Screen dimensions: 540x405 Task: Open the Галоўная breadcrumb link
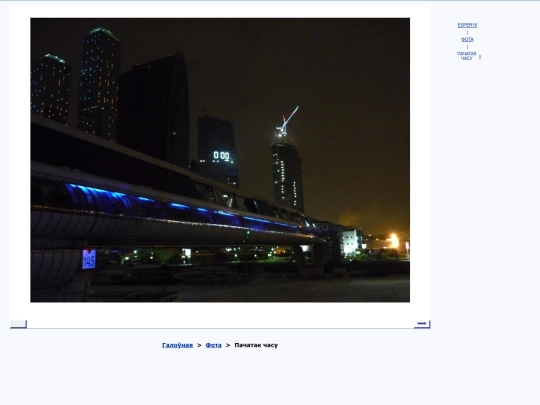click(x=177, y=345)
